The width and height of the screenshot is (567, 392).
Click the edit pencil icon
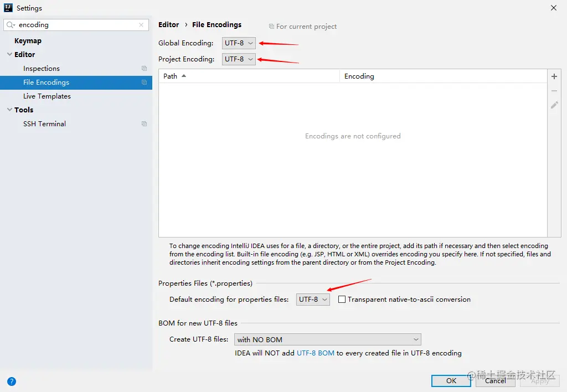click(554, 105)
